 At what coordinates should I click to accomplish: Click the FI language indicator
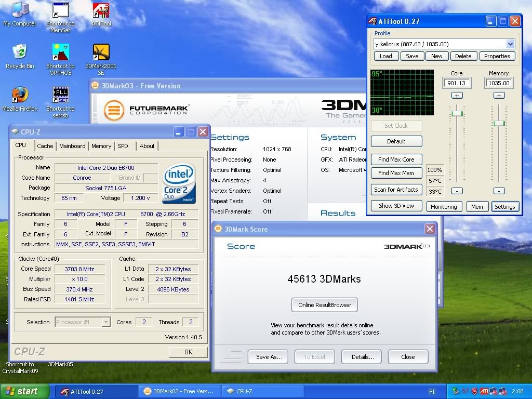[432, 392]
